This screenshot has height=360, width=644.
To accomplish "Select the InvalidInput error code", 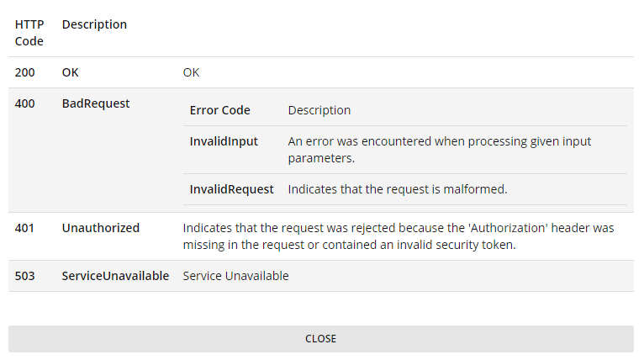I will [224, 141].
